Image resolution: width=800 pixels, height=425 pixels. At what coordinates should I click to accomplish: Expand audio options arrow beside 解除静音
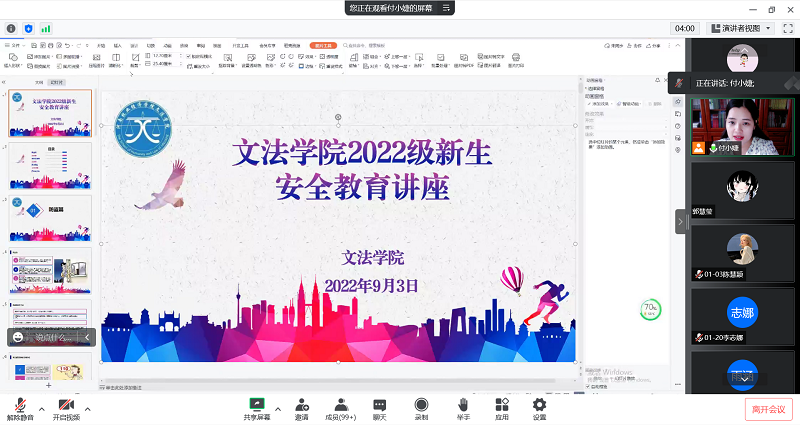point(41,408)
